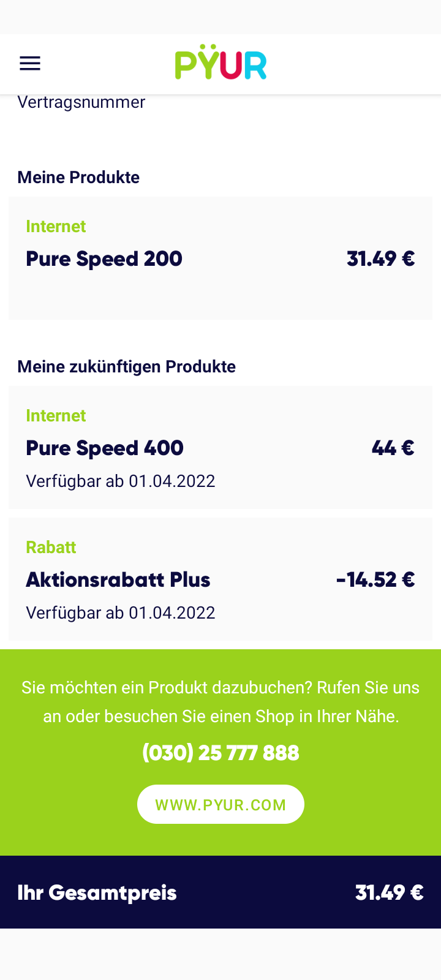Tap the Gesamtpreis total amount
441x980 pixels.
(389, 893)
